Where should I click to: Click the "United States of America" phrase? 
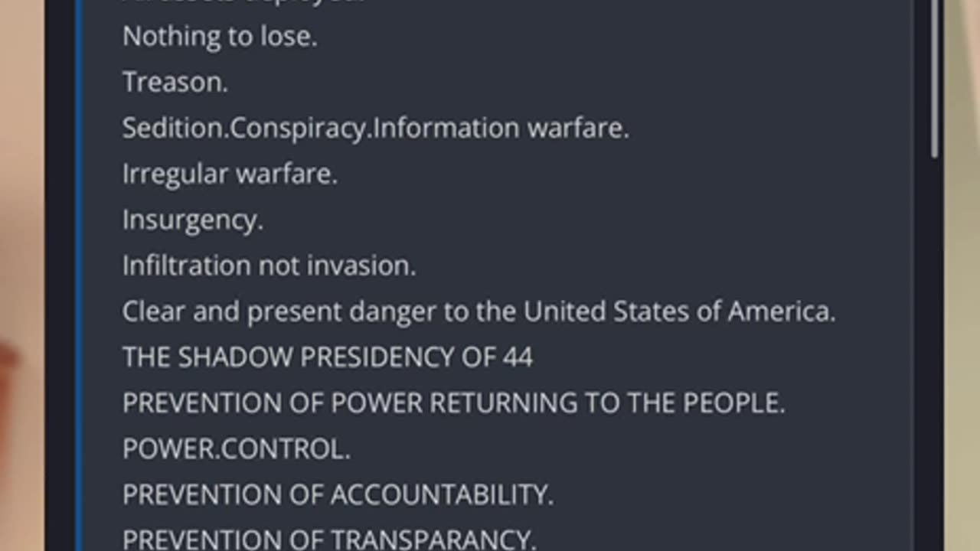[678, 311]
